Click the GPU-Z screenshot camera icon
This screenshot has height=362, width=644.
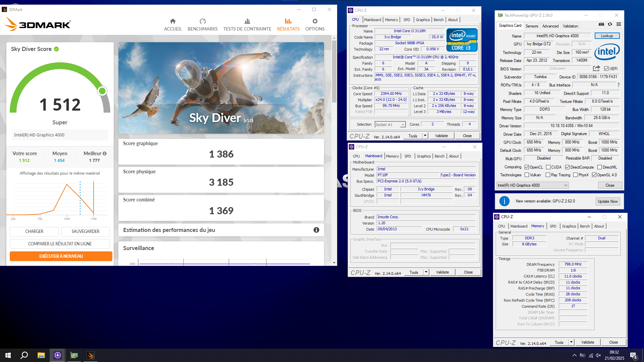pos(601,24)
